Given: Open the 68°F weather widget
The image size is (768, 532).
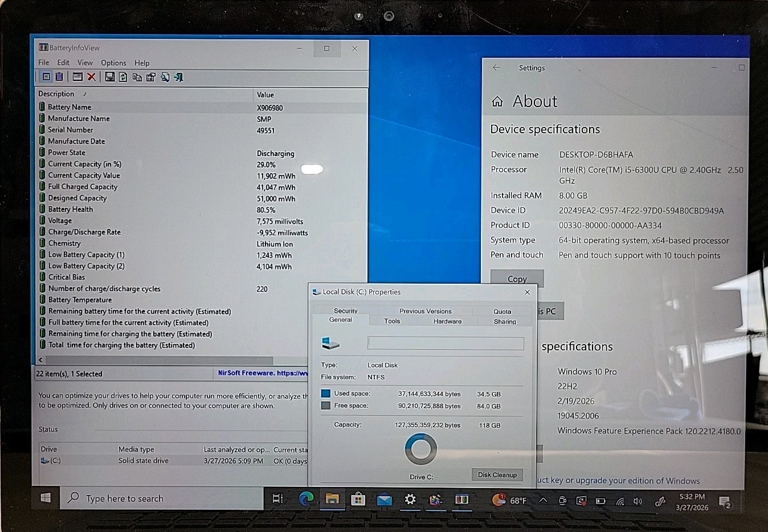Looking at the screenshot, I should [x=510, y=500].
